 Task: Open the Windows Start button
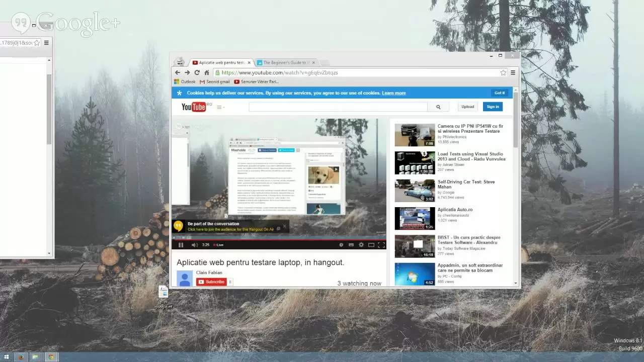(x=7, y=357)
